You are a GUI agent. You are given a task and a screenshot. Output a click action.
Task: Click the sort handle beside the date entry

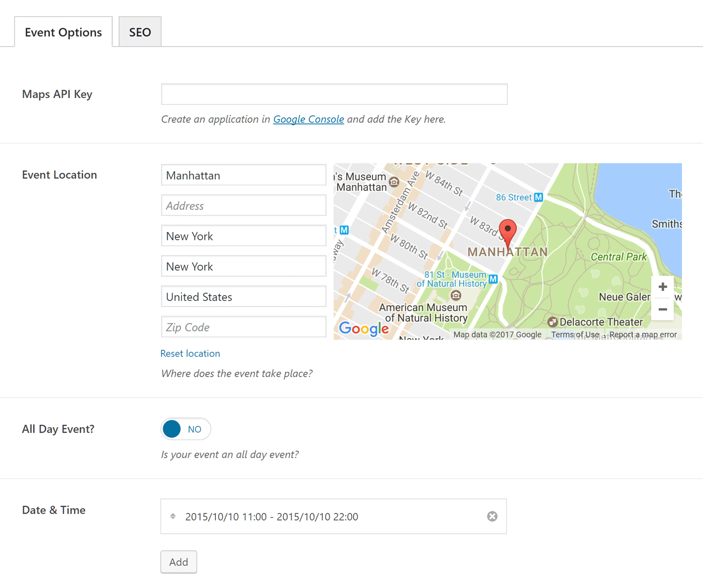[173, 516]
